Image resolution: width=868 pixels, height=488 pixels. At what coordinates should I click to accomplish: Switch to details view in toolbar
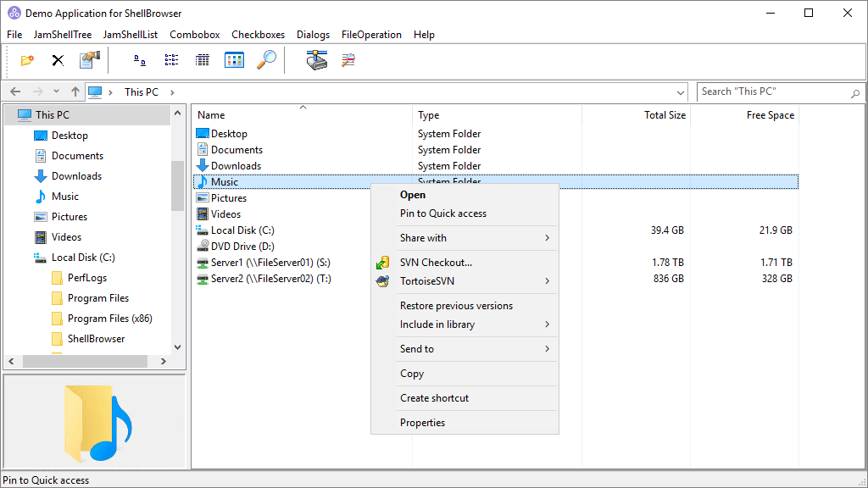[203, 60]
